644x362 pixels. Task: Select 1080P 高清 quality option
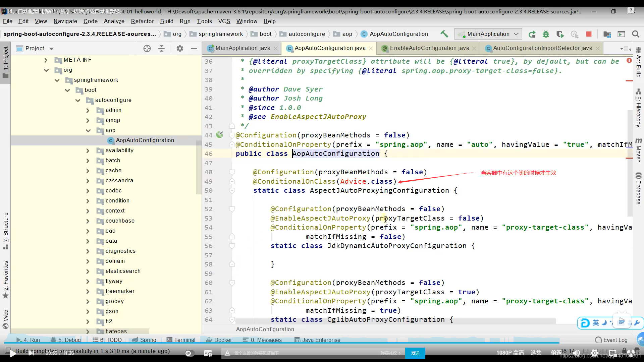click(x=510, y=353)
